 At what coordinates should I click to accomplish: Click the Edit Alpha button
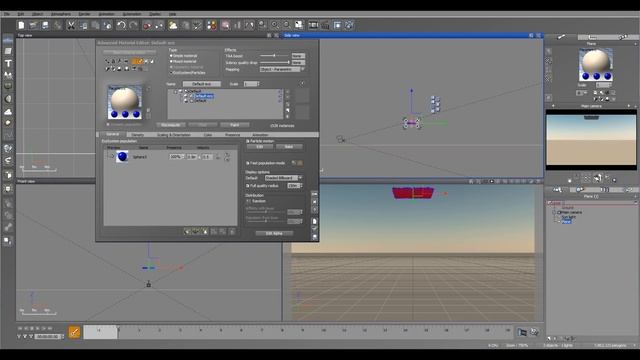coord(274,233)
